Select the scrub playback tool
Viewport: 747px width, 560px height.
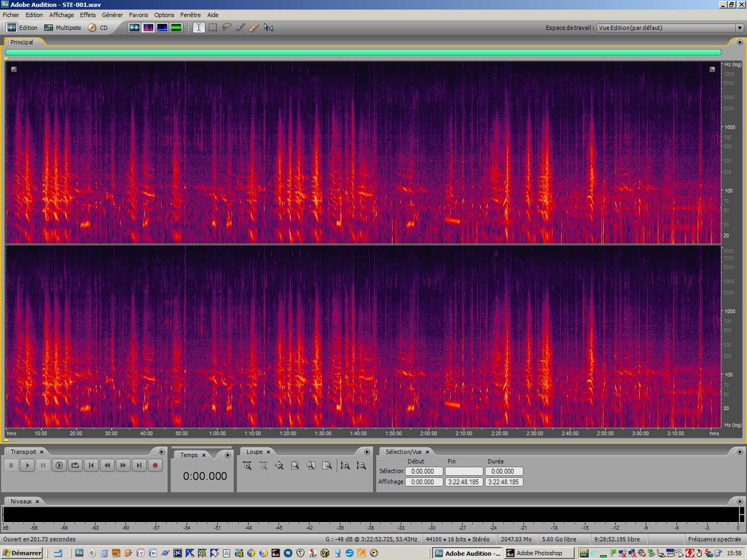tap(269, 27)
